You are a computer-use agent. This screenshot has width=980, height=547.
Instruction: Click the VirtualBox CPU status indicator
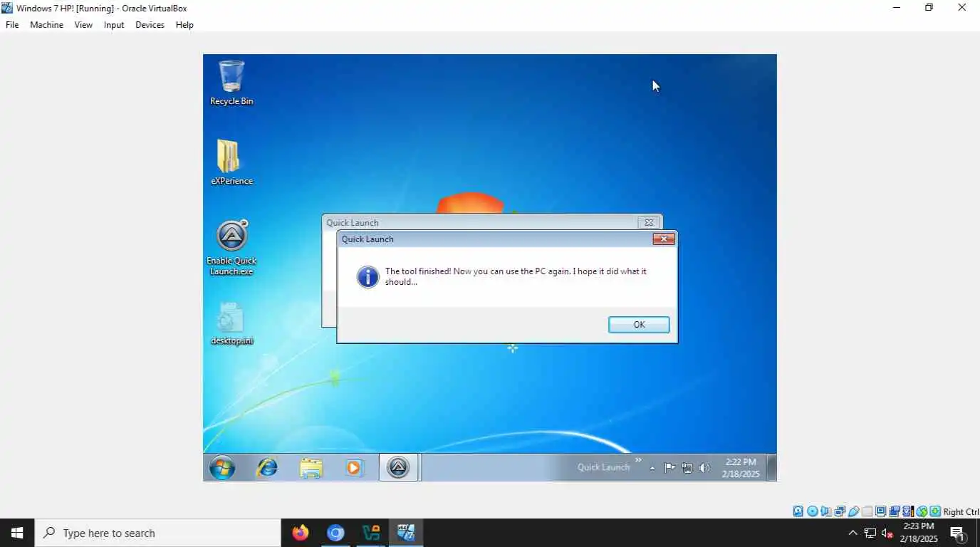tap(909, 511)
